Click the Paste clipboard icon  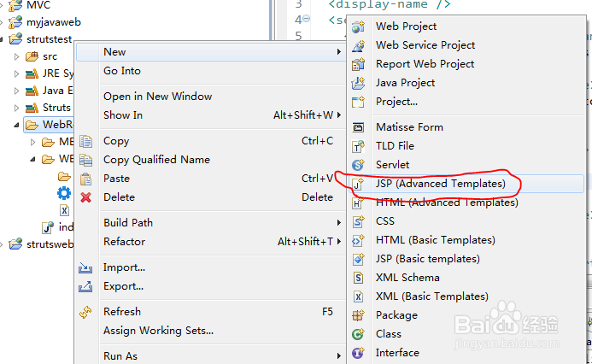click(x=85, y=179)
